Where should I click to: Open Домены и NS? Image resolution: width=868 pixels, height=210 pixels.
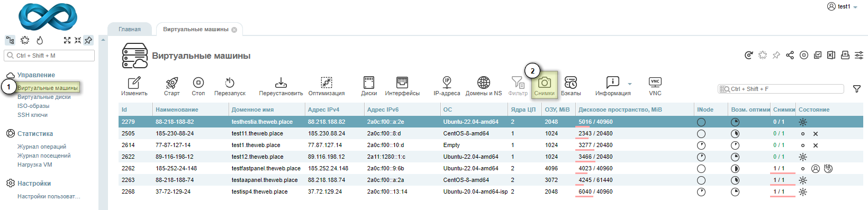484,86
